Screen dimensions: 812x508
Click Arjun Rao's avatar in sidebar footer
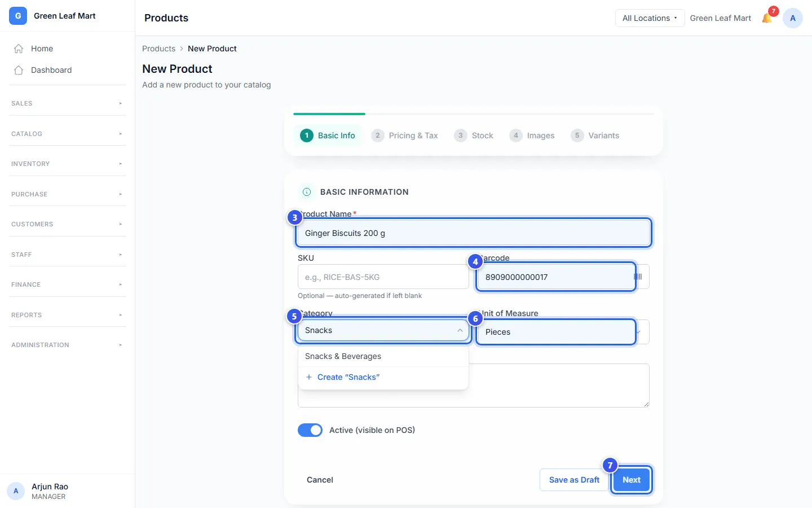16,491
